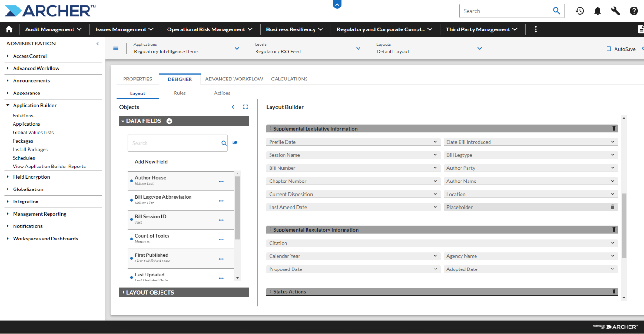Expand Objects panel to full screen
This screenshot has width=644, height=334.
point(245,107)
